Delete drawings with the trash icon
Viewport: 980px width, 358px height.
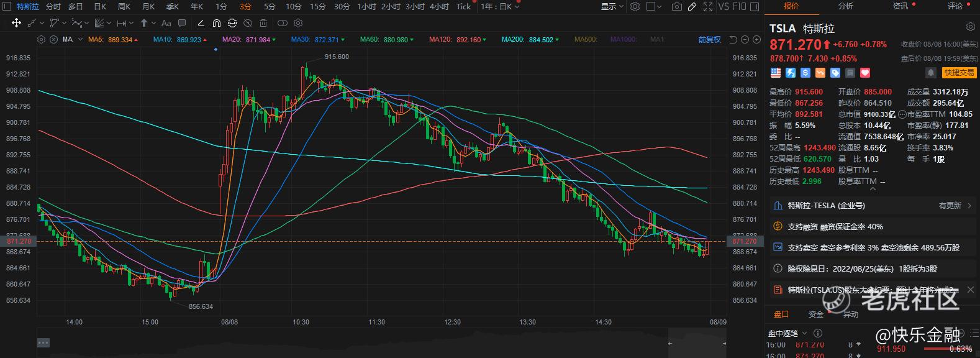[263, 23]
